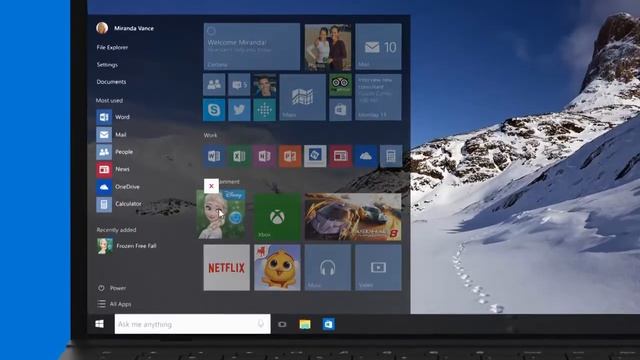Open File Explorer folder icon on taskbar
This screenshot has height=360, width=640.
[x=305, y=324]
